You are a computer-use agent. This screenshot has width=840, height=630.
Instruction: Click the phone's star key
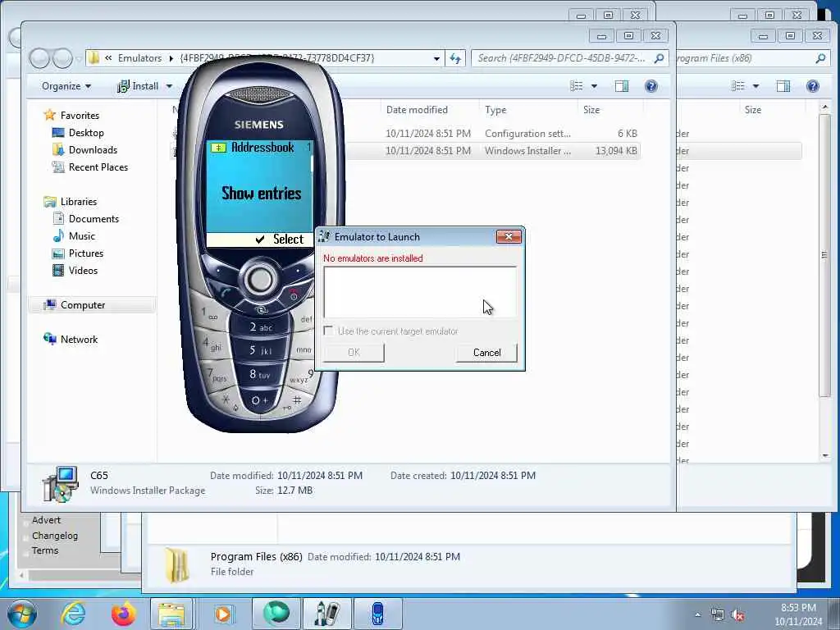(x=227, y=400)
